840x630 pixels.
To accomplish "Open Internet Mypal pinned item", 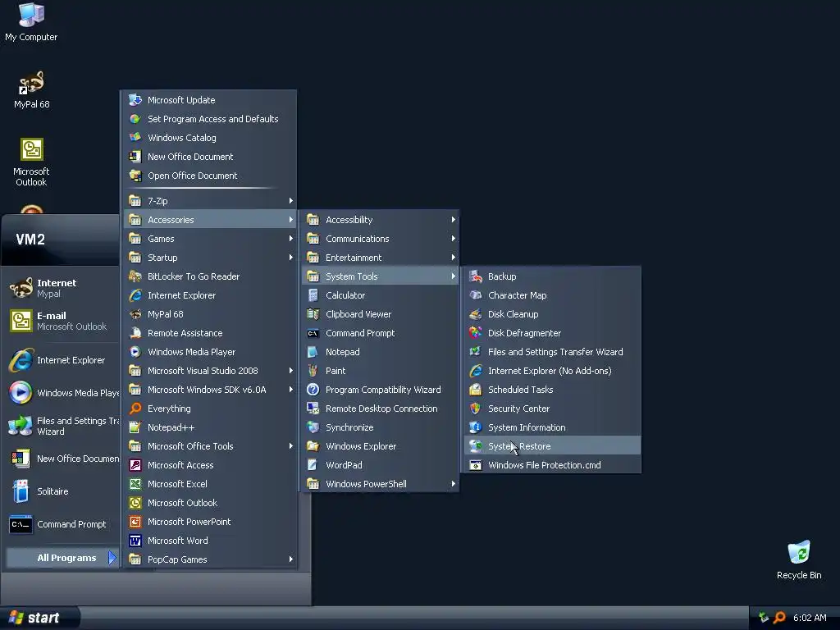I will pyautogui.click(x=61, y=288).
